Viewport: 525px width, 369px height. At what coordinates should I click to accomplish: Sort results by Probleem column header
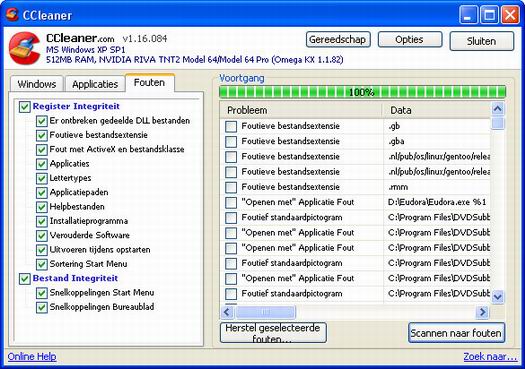(x=301, y=110)
